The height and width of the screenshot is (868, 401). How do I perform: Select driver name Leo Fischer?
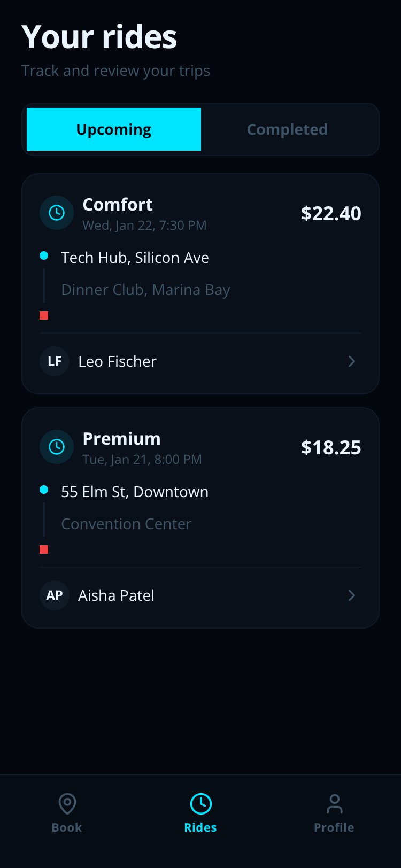pyautogui.click(x=117, y=361)
